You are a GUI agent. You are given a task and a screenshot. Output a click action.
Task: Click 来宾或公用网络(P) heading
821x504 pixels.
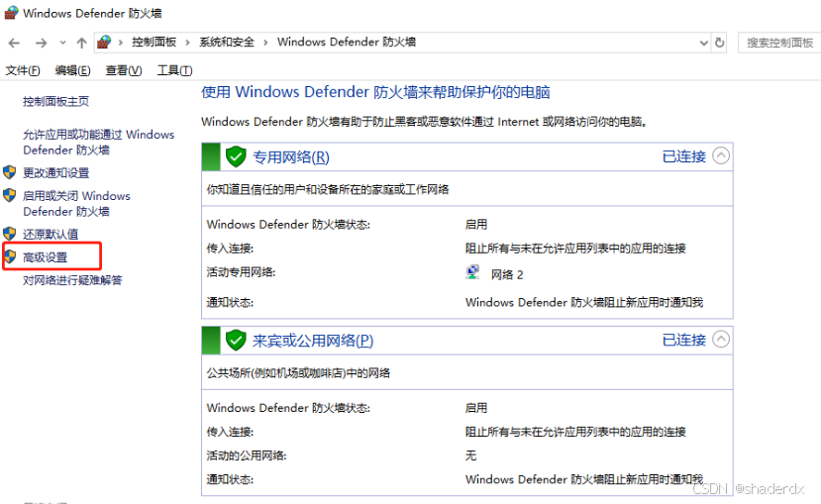point(313,341)
